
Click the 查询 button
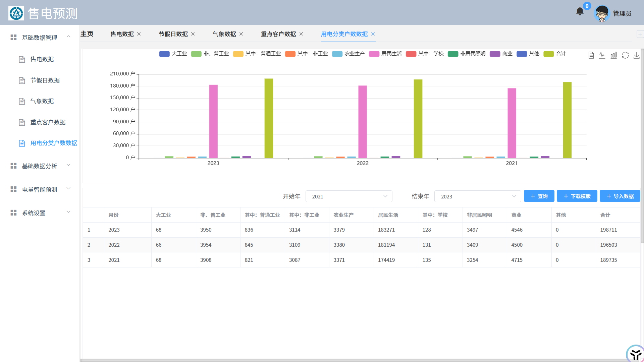(539, 196)
